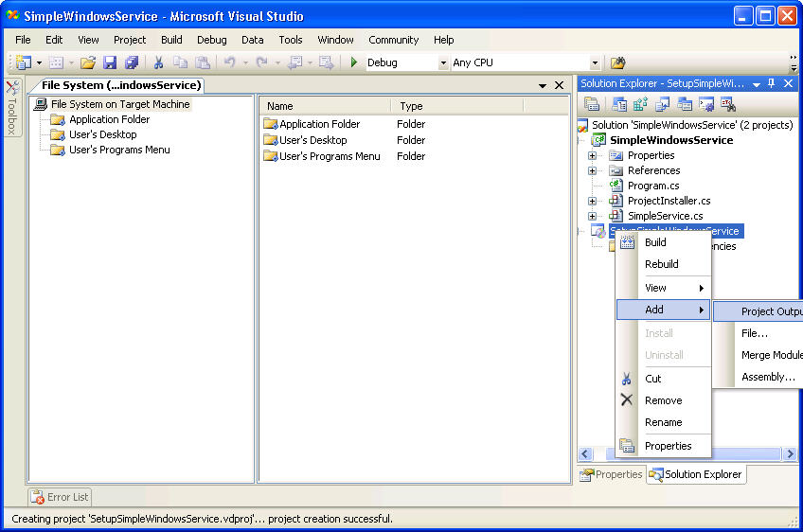
Task: Click the Undo arrow icon
Action: (229, 62)
